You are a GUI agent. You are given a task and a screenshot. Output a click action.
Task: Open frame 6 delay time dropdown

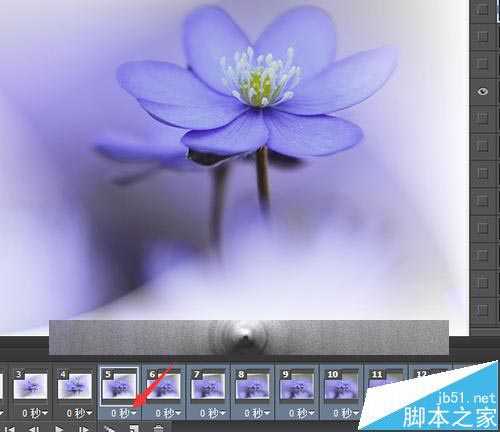point(168,413)
